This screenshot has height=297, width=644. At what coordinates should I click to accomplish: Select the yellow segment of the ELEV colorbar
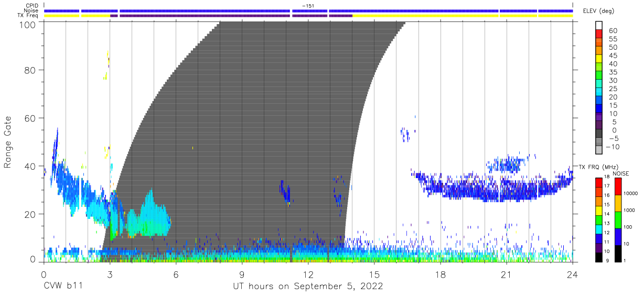tap(599, 60)
